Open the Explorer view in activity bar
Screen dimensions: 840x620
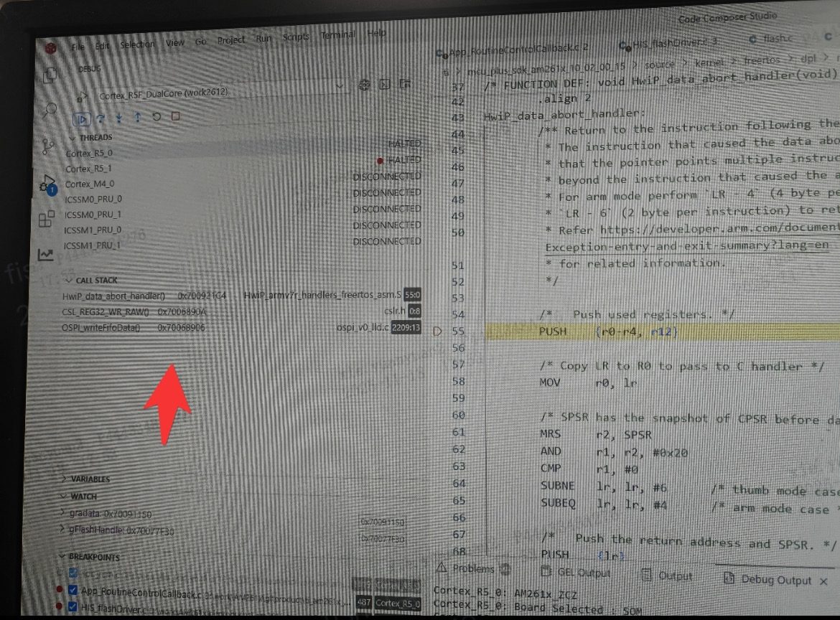[x=50, y=75]
